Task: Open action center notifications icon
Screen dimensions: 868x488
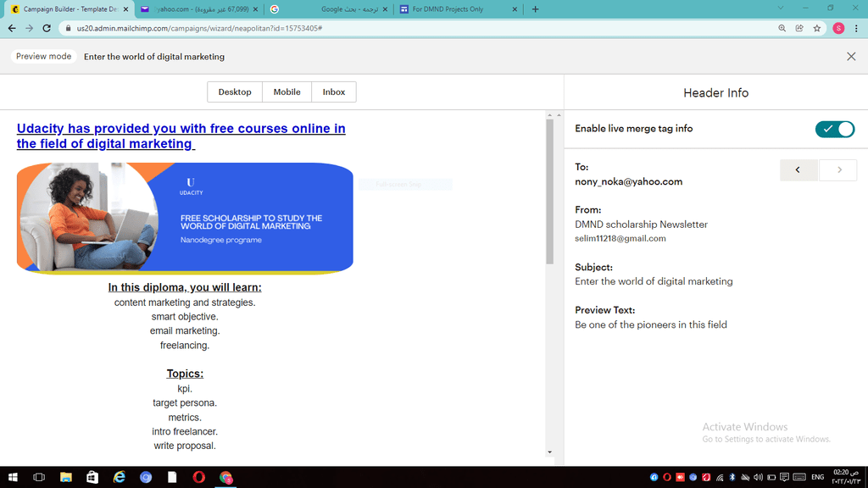Action: coord(784,477)
